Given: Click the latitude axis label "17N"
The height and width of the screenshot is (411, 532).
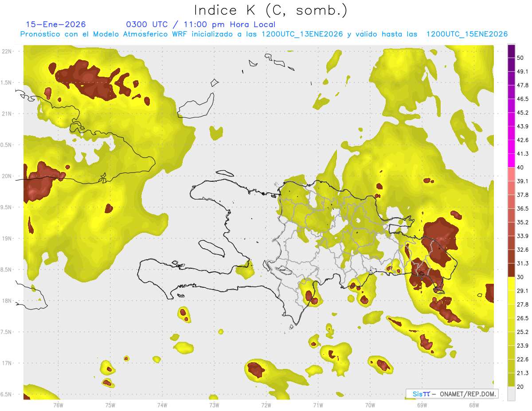Looking at the screenshot, I should 7,364.
